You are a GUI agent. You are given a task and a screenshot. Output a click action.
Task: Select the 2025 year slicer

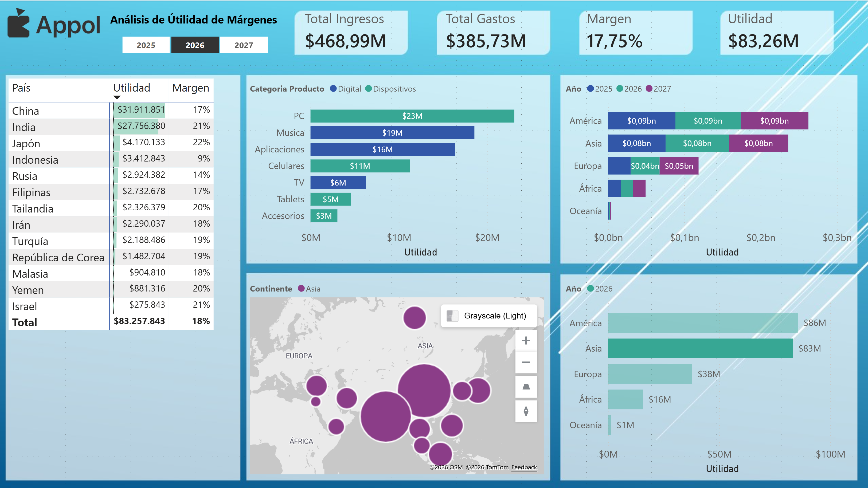(146, 45)
